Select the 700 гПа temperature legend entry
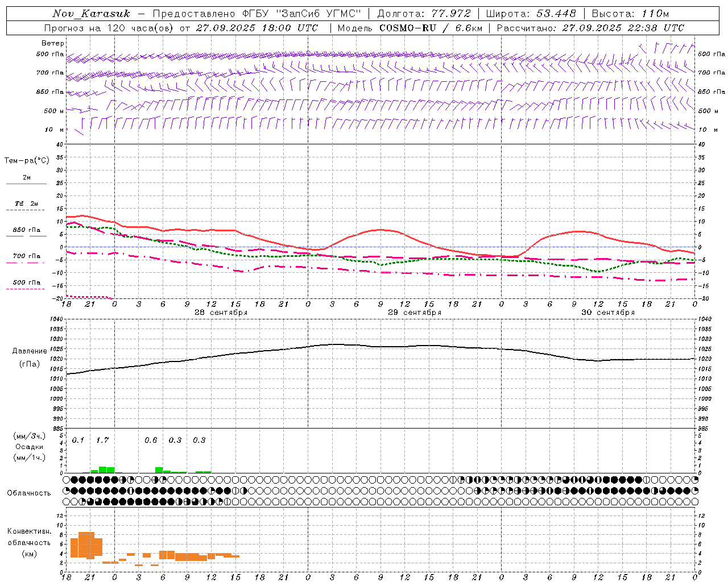Image resolution: width=728 pixels, height=582 pixels. tap(27, 256)
